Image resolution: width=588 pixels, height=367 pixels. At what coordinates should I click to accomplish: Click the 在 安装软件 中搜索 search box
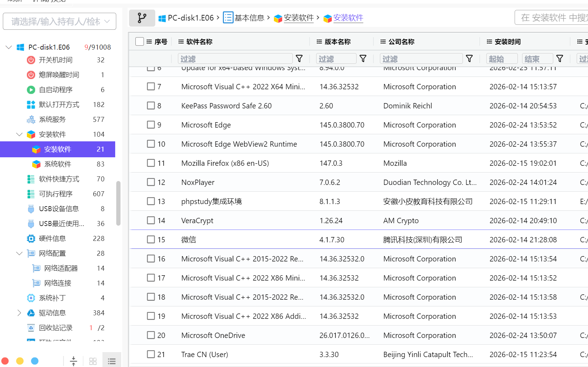point(551,17)
